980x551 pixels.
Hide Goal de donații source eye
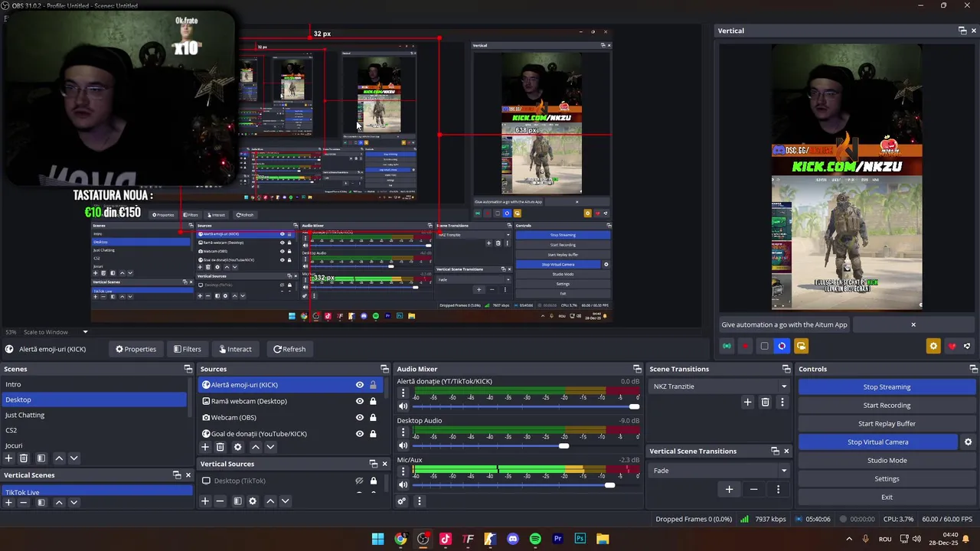coord(359,434)
